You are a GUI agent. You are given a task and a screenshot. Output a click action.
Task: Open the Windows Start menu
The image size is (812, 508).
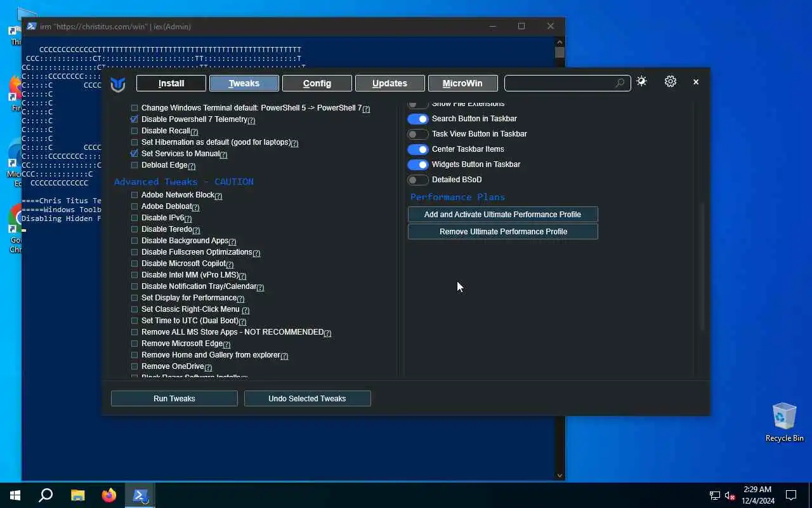coord(15,495)
